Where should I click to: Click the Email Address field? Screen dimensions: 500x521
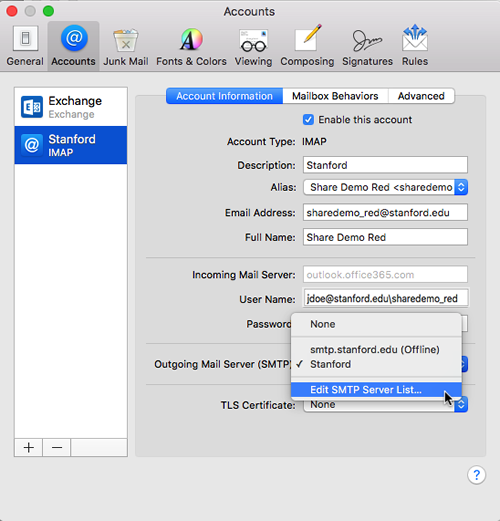coord(385,213)
